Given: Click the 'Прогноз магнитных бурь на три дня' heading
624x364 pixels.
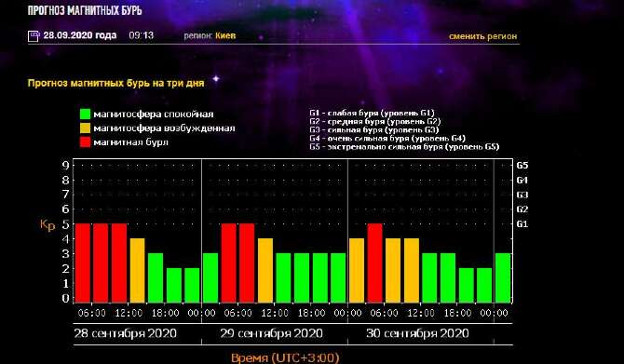Looking at the screenshot, I should tap(115, 83).
